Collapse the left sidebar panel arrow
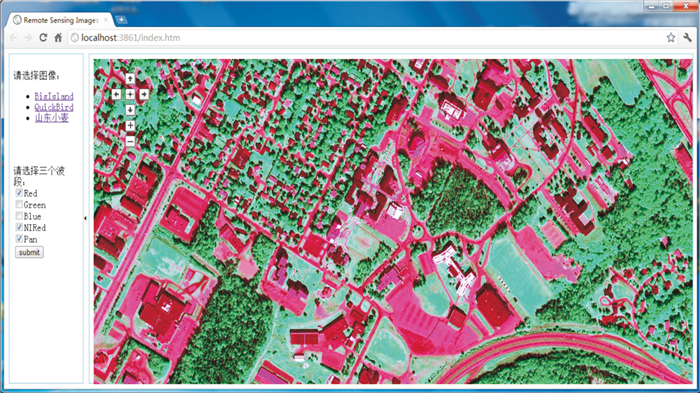 coord(85,218)
